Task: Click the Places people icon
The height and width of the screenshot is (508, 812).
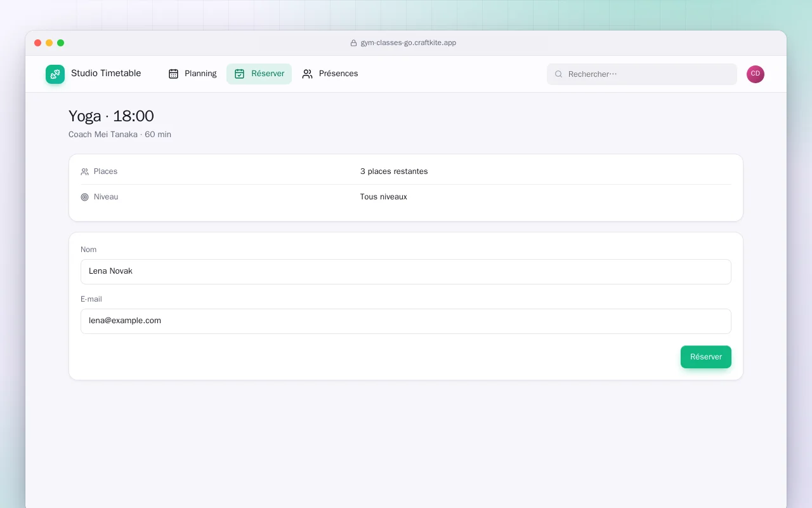Action: (x=85, y=171)
